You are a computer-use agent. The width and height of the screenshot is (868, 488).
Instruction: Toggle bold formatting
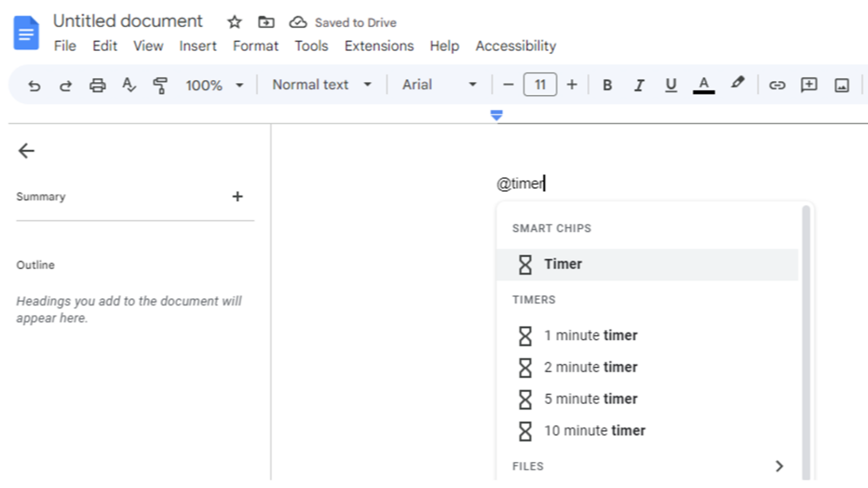point(607,85)
